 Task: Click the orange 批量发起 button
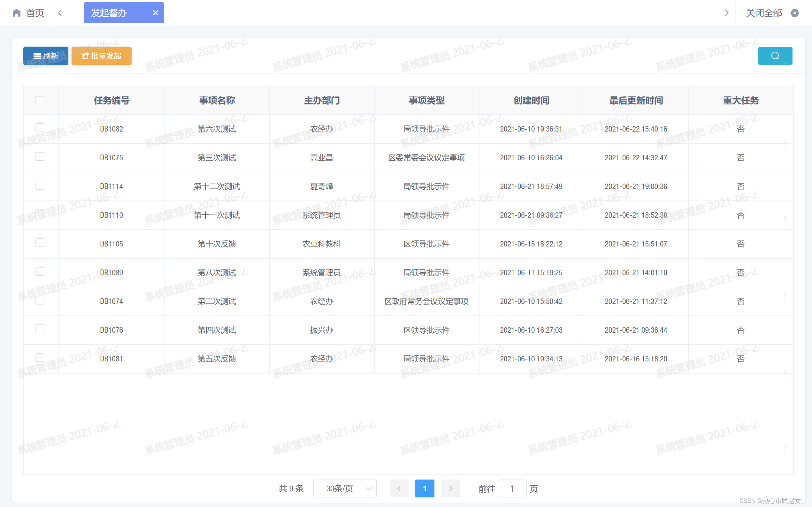(x=101, y=56)
